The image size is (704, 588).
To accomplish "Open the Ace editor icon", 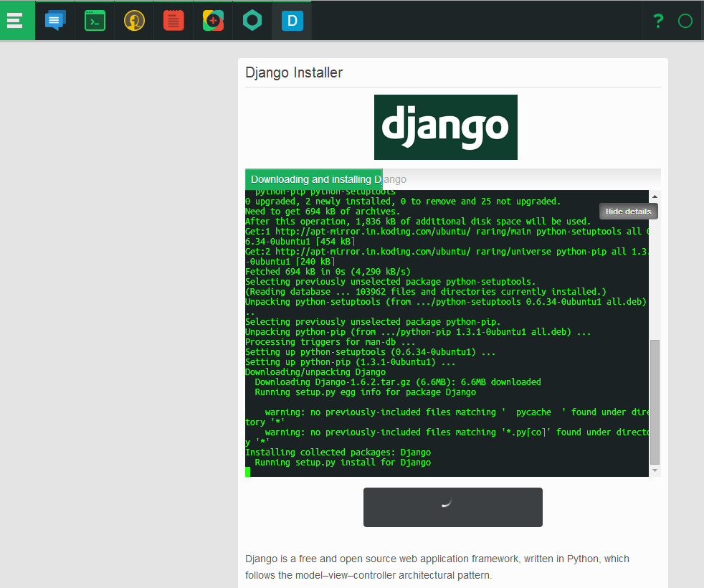I will (x=173, y=20).
